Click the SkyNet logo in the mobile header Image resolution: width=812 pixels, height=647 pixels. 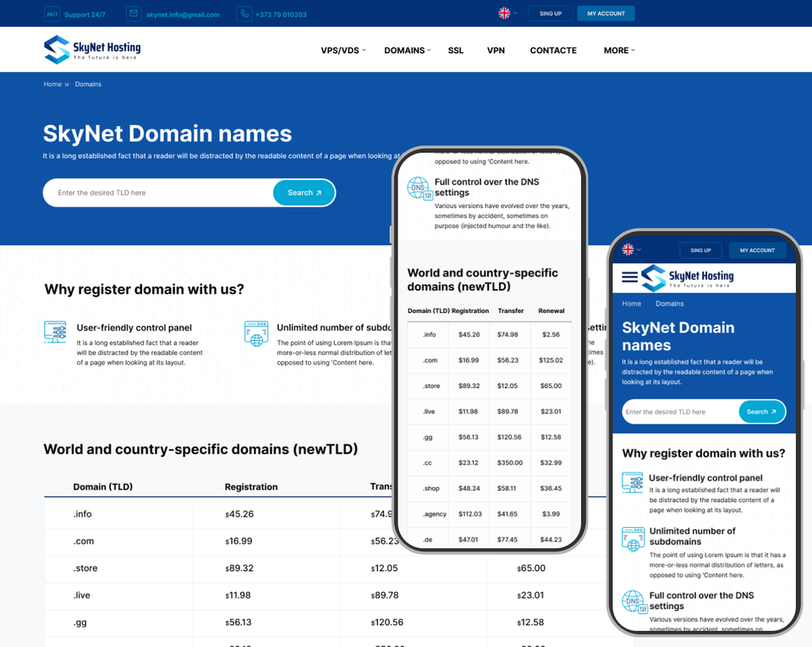(x=687, y=277)
